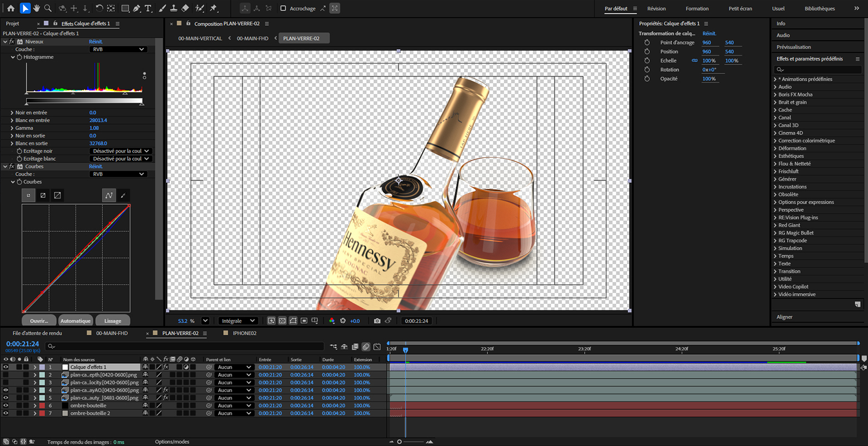Switch to the Formation workspace
The image size is (868, 446).
[697, 8]
